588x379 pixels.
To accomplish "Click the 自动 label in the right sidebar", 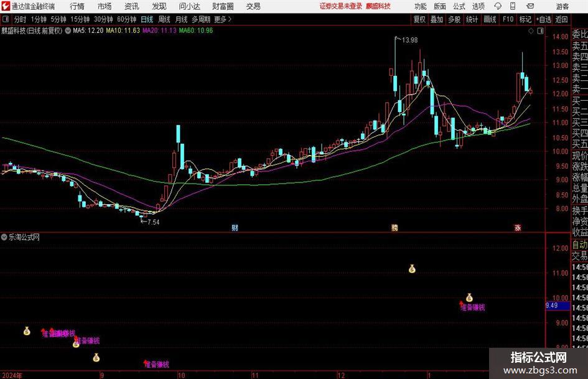I will 580,245.
